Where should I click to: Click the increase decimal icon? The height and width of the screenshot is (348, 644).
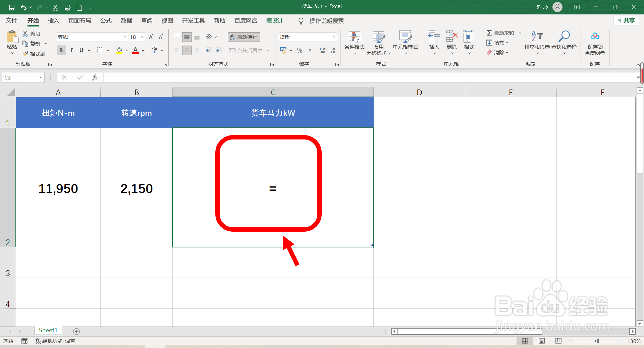tap(322, 50)
